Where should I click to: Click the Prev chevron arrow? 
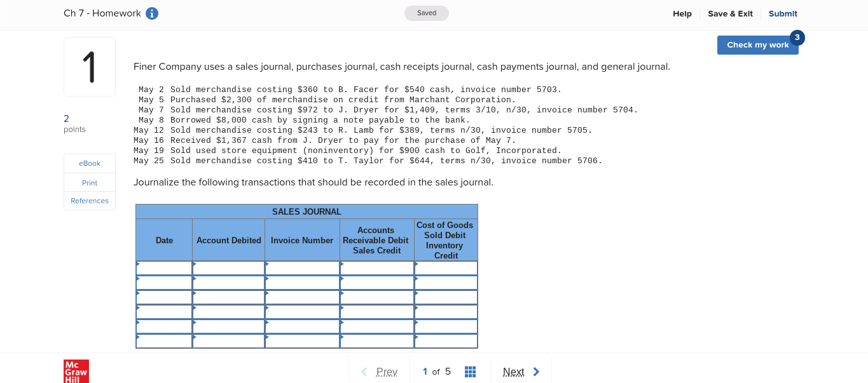pos(364,372)
